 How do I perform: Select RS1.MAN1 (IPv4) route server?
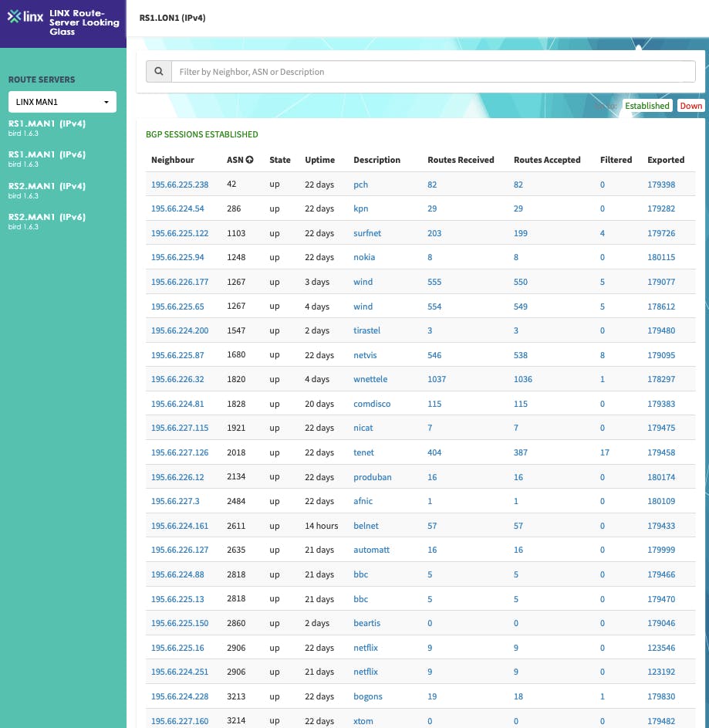coord(46,123)
